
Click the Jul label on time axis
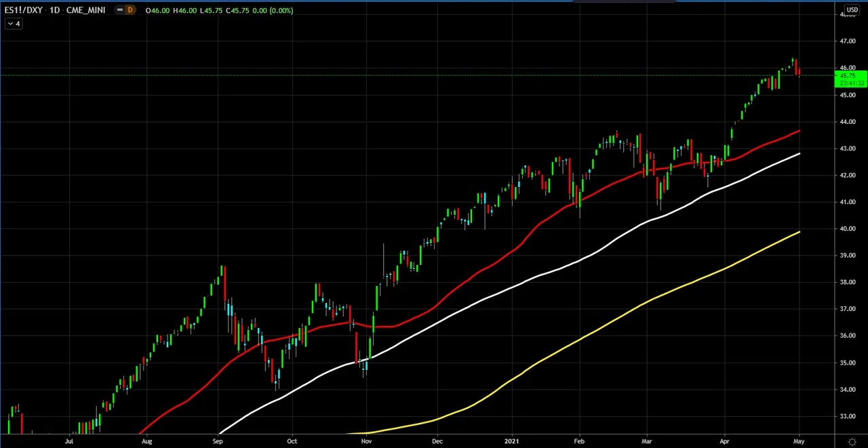click(69, 441)
